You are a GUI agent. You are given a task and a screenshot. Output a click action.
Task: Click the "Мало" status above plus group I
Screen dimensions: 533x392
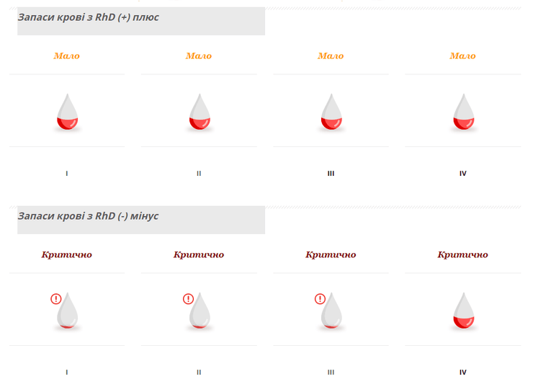tap(67, 55)
